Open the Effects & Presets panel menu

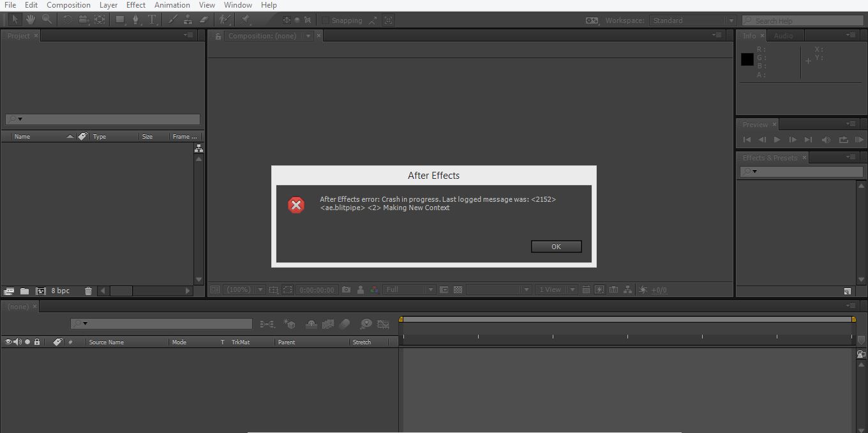click(850, 157)
